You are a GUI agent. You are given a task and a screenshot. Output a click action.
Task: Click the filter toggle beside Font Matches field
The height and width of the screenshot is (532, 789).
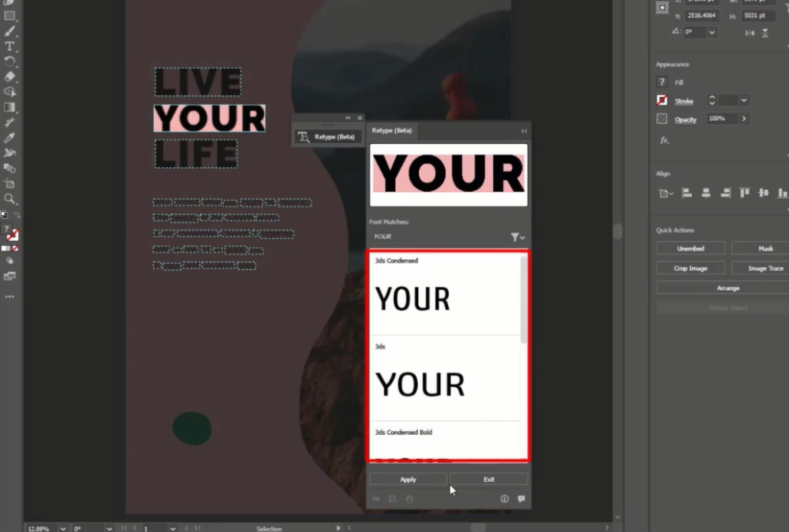516,237
